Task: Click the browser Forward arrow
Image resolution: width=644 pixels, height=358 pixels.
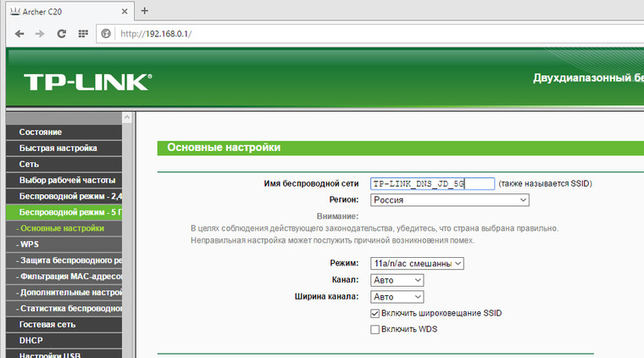Action: click(40, 34)
